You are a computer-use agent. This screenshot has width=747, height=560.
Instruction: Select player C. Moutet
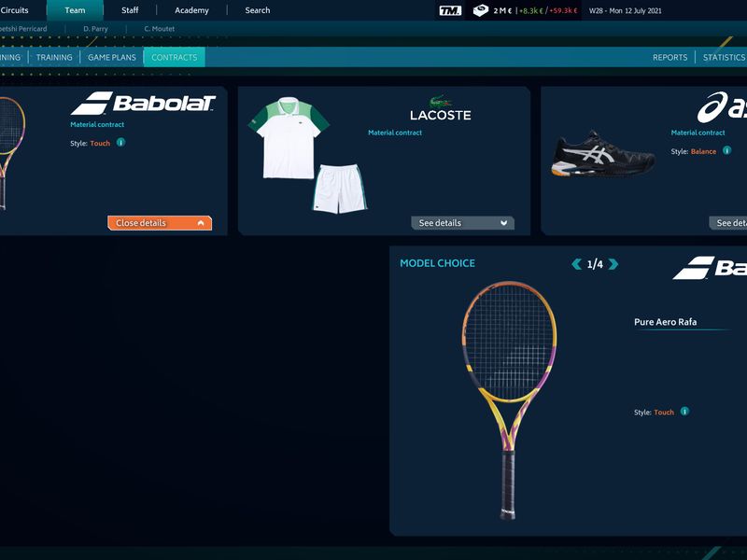159,29
